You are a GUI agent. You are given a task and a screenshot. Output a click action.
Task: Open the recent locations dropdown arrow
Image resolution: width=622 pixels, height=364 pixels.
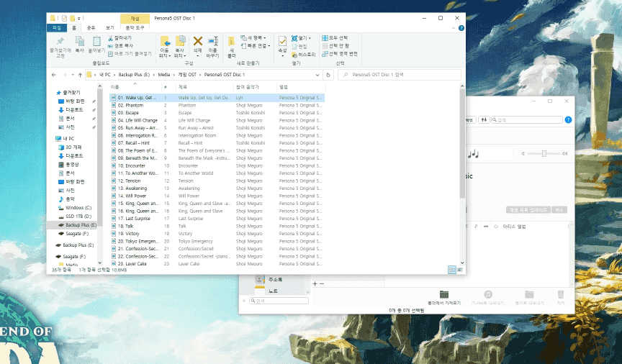(73, 75)
